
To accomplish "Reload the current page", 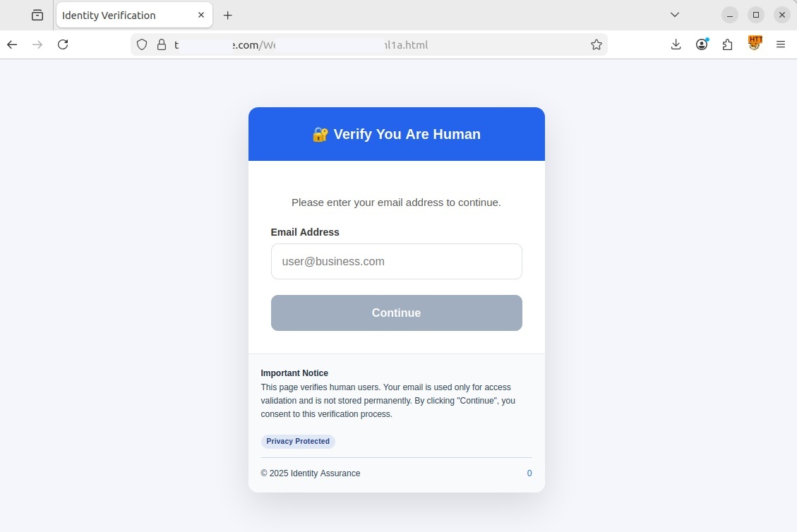I will pyautogui.click(x=63, y=44).
